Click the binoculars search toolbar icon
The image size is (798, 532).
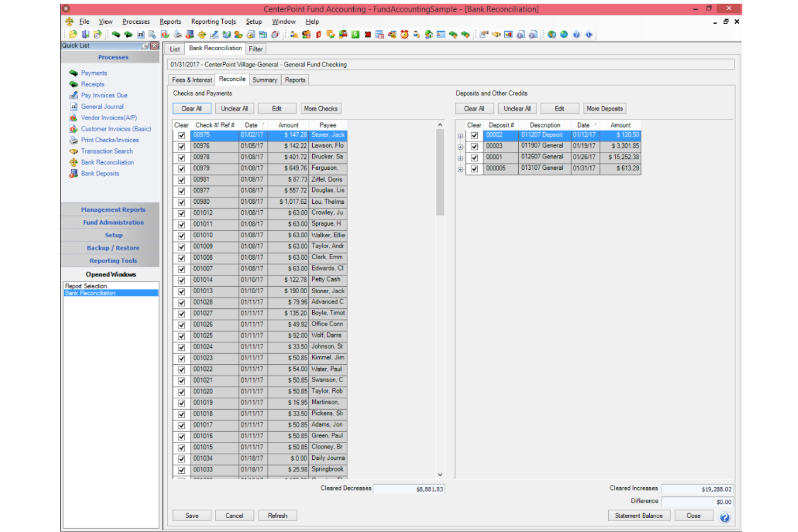point(496,34)
